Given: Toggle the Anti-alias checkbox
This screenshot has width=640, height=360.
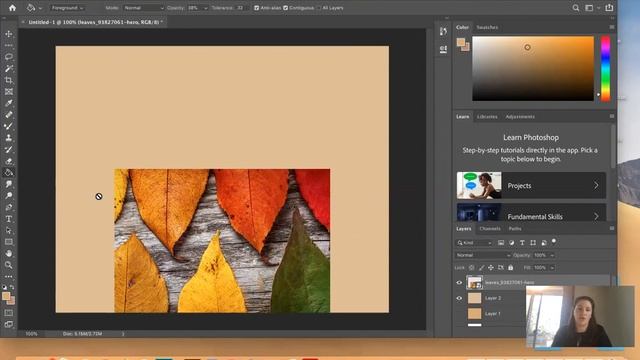Looking at the screenshot, I should [x=256, y=8].
